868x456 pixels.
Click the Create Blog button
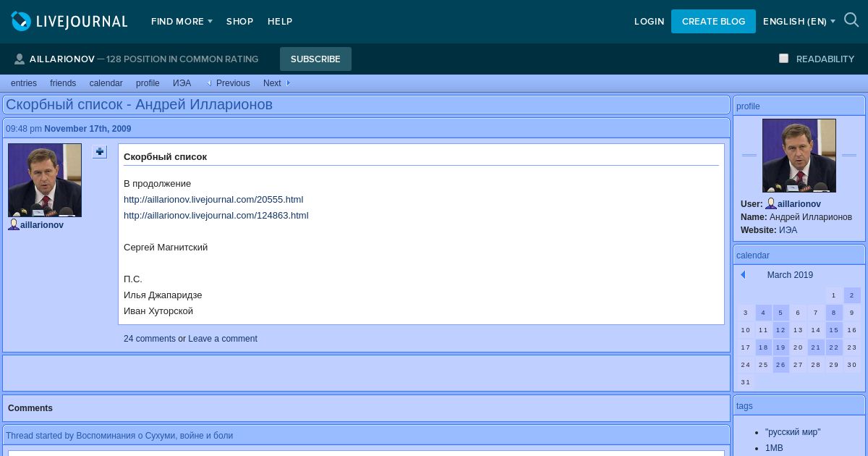click(x=713, y=22)
